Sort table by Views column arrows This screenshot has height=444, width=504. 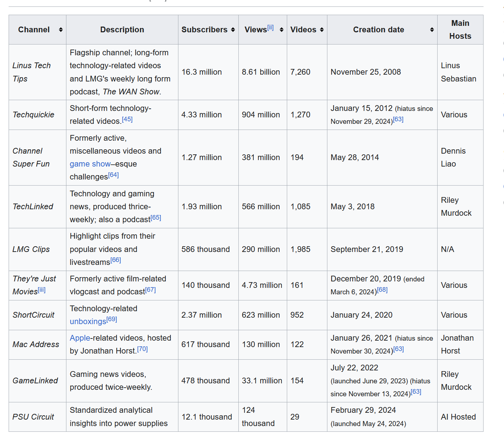point(281,30)
